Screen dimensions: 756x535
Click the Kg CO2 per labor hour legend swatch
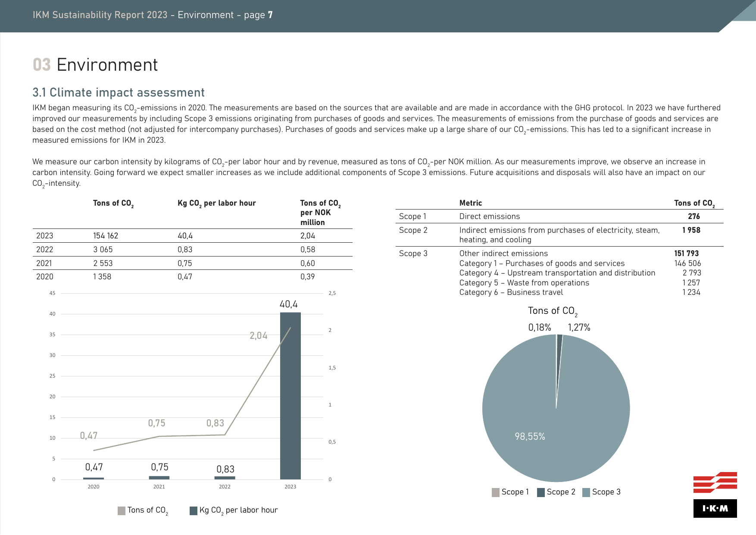pyautogui.click(x=194, y=511)
